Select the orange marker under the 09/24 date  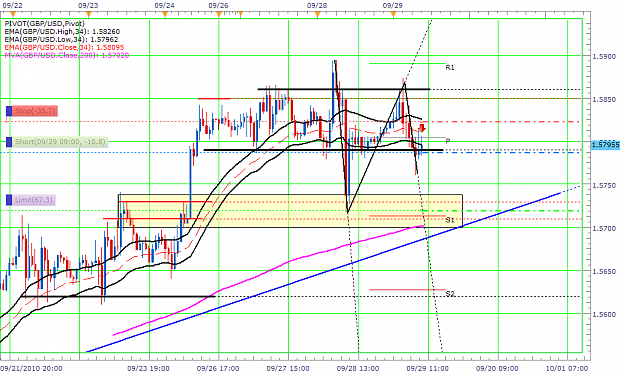click(x=165, y=14)
